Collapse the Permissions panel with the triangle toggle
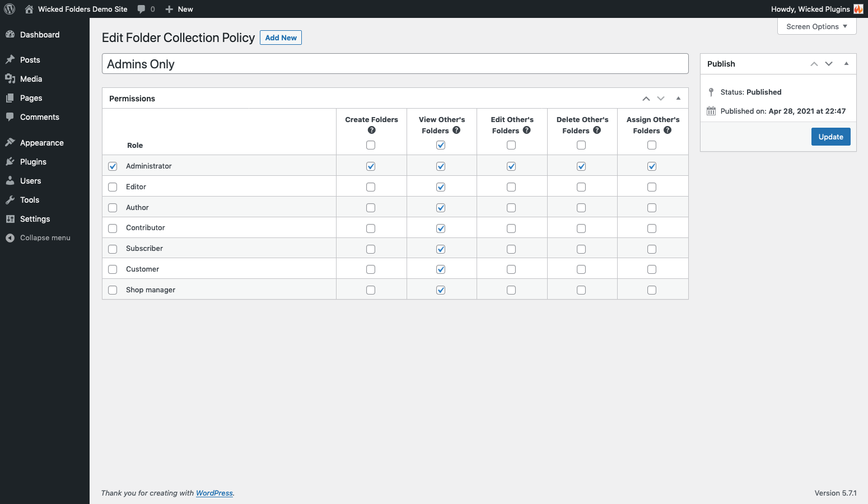 [678, 99]
